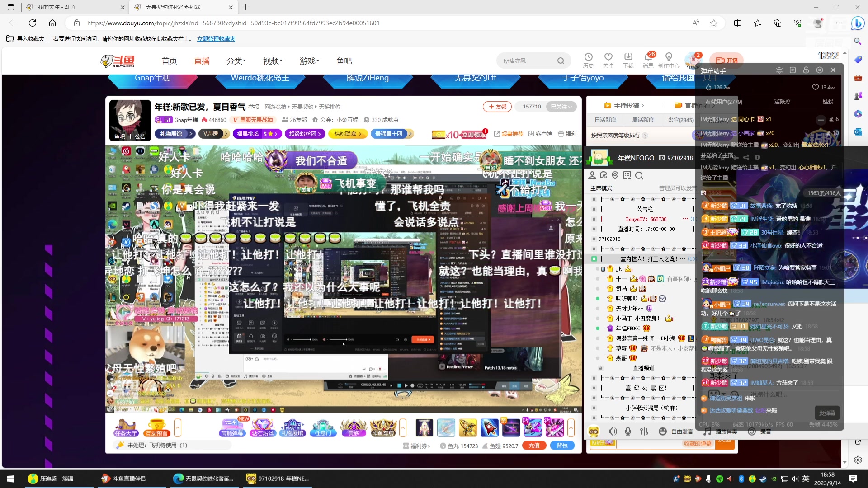
Task: Expand the arrow right of the gift thumbnails
Action: (571, 427)
